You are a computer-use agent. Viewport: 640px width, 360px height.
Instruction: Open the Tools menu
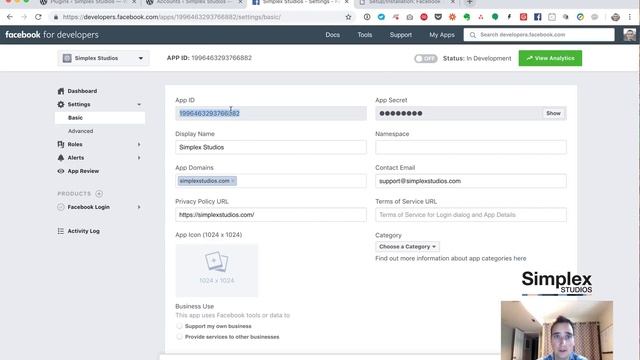coord(364,35)
